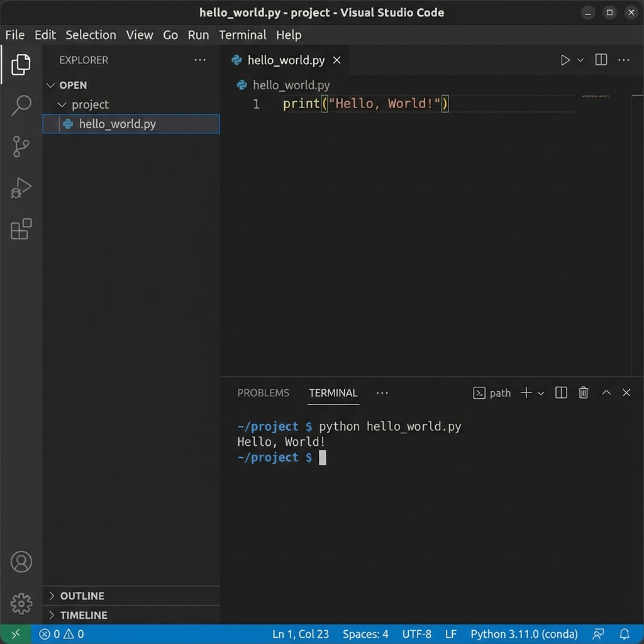Show more panel tabs ellipsis

(x=382, y=393)
